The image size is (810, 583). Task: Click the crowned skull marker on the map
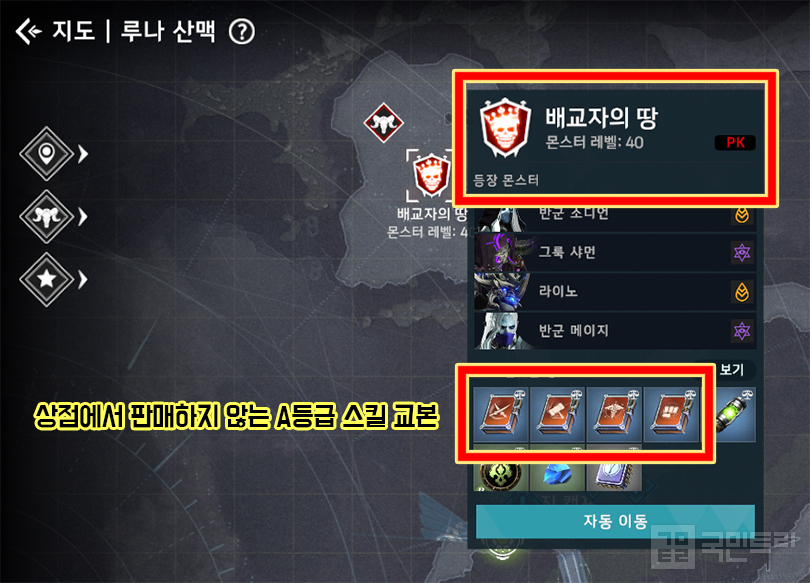pos(431,176)
